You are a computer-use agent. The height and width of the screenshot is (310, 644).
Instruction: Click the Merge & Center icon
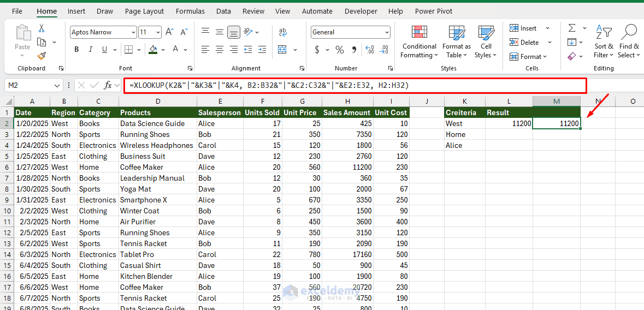click(x=282, y=49)
